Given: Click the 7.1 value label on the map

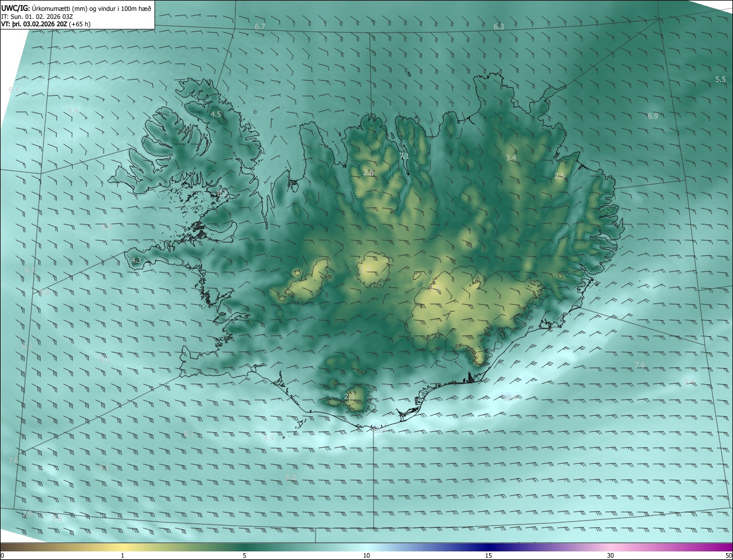Looking at the screenshot, I should tap(404, 156).
